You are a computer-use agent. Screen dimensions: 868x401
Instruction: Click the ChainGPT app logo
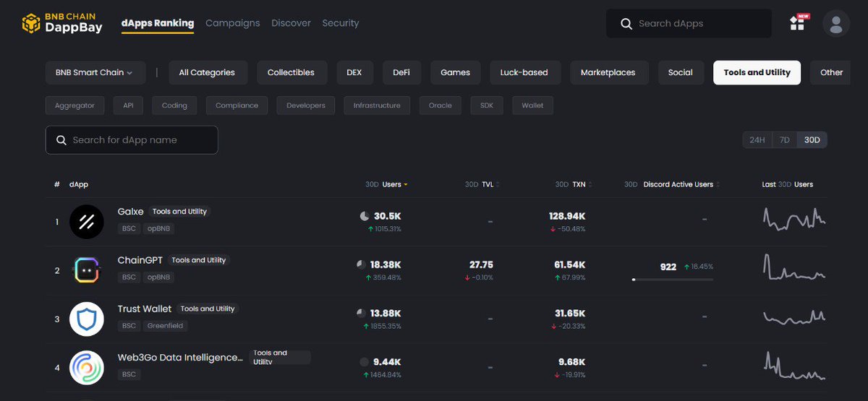[x=87, y=270]
